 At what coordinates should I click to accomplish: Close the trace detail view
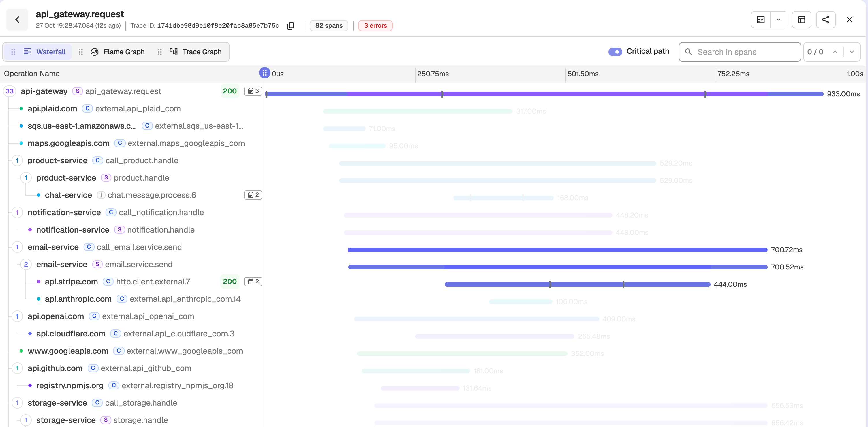click(850, 20)
